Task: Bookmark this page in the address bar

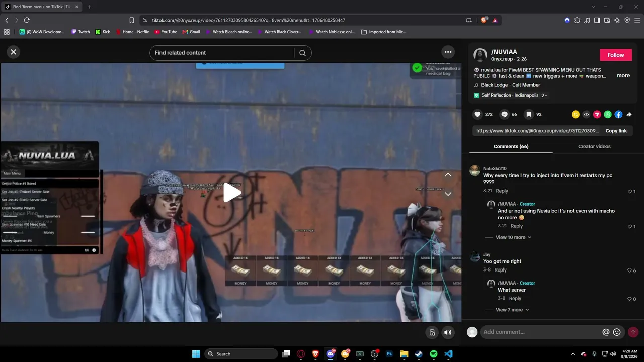Action: click(132, 20)
